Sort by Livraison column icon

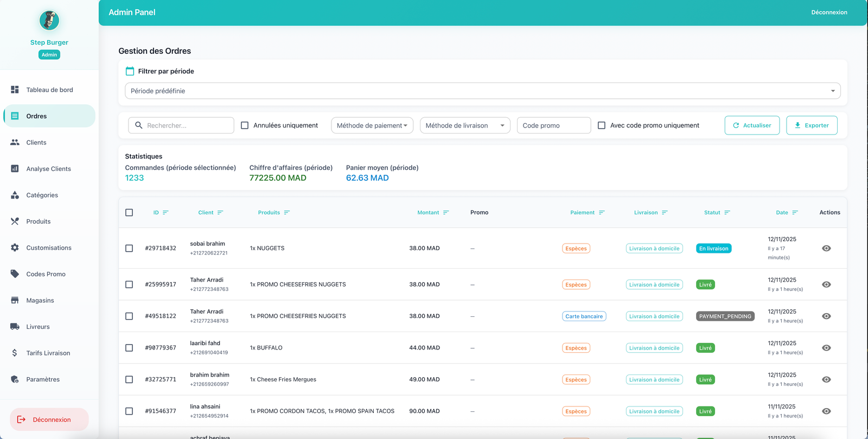(x=665, y=213)
